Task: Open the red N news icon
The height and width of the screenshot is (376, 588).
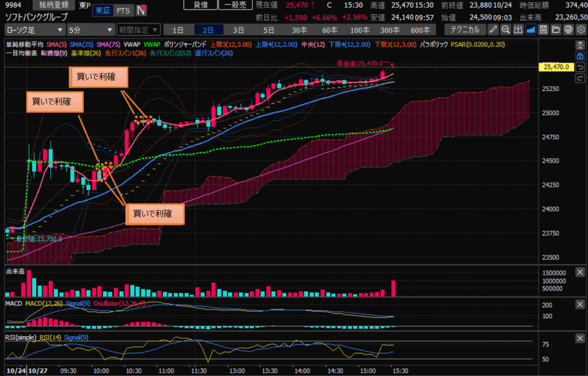Action: (x=140, y=10)
